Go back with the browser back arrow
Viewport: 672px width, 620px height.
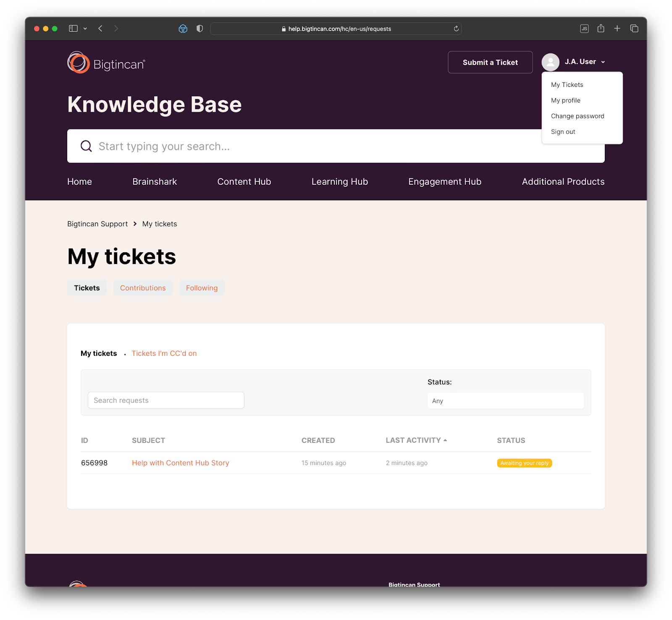(x=100, y=29)
